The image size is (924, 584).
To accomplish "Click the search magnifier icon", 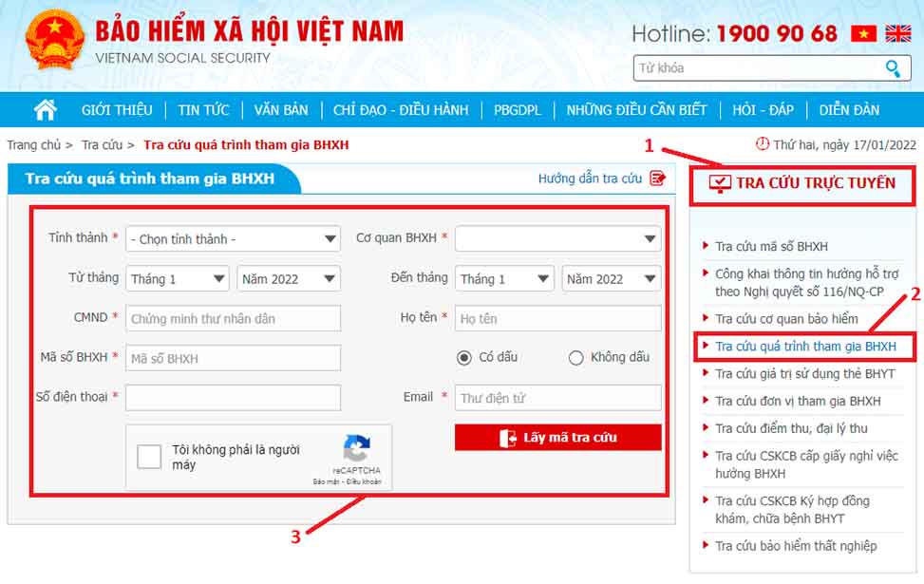I will point(893,68).
